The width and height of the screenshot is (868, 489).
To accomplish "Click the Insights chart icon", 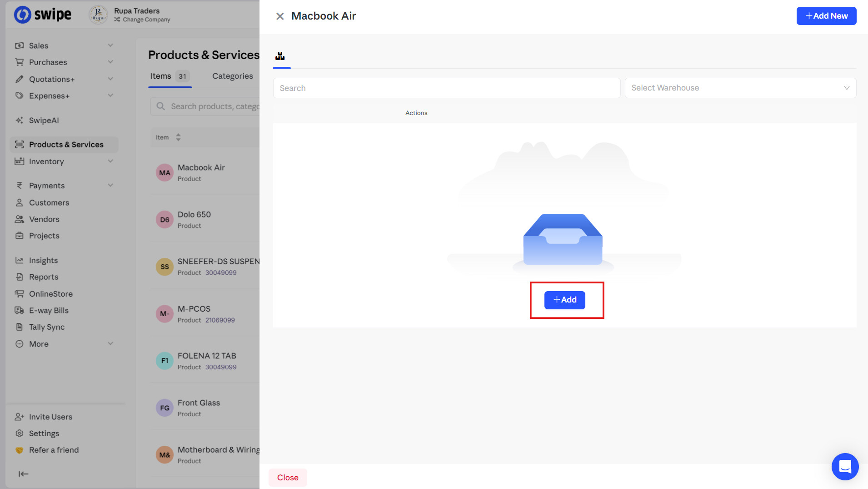I will pyautogui.click(x=19, y=260).
